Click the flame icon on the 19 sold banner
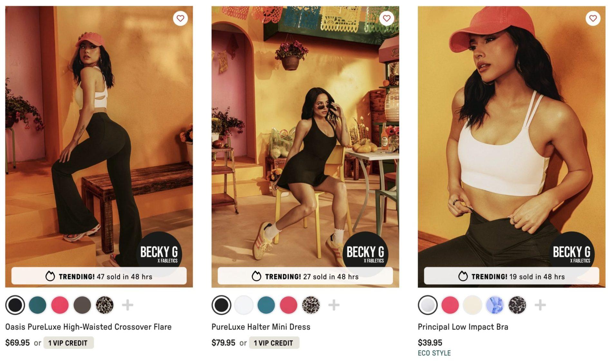612x364 pixels. click(463, 276)
